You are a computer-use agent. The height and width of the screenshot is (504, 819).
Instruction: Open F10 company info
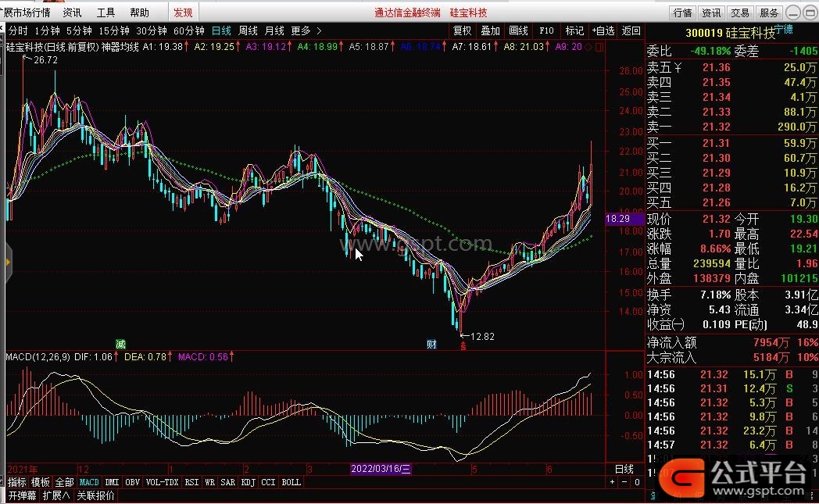pos(546,30)
